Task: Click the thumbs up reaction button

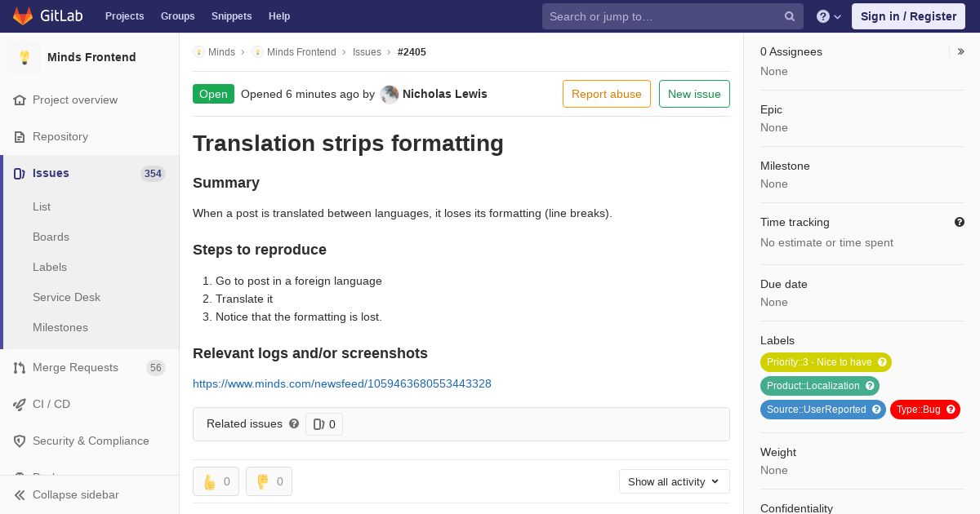Action: (216, 481)
